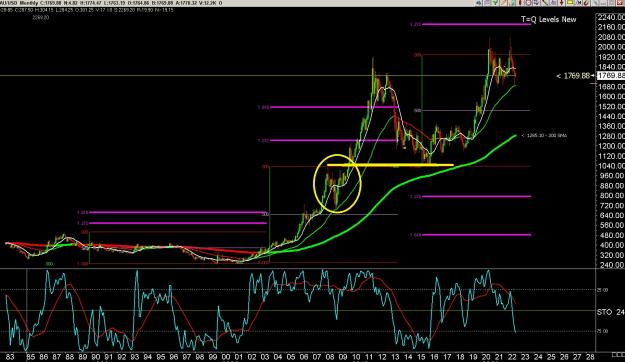The image size is (625, 362).
Task: Click the '< 1769.88' current price marker
Action: click(573, 75)
